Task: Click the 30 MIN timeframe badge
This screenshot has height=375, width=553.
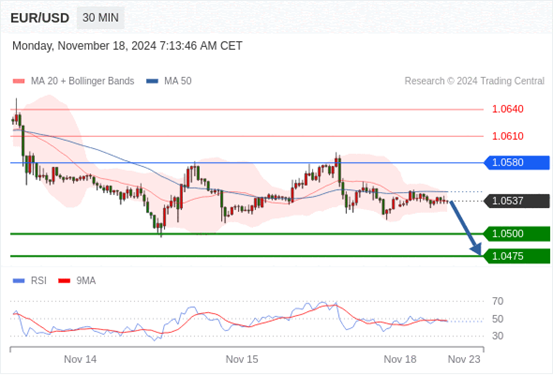Action: (101, 18)
